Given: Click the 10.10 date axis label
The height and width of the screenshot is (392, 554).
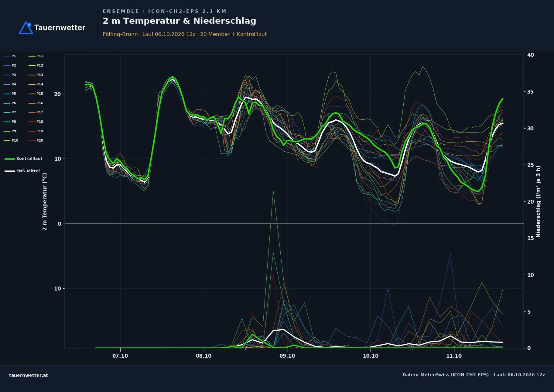Looking at the screenshot, I should 371,356.
